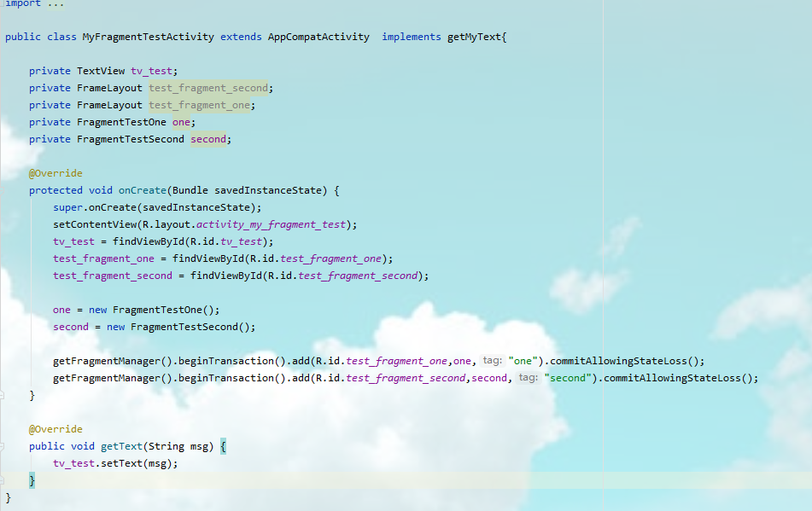Click the implements keyword
Image resolution: width=812 pixels, height=511 pixels.
[412, 37]
